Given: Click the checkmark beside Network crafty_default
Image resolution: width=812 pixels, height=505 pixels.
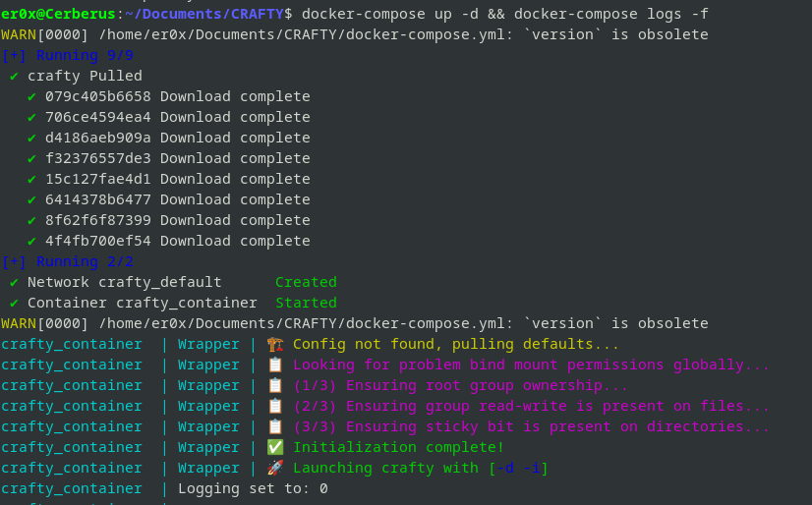Looking at the screenshot, I should click(14, 283).
